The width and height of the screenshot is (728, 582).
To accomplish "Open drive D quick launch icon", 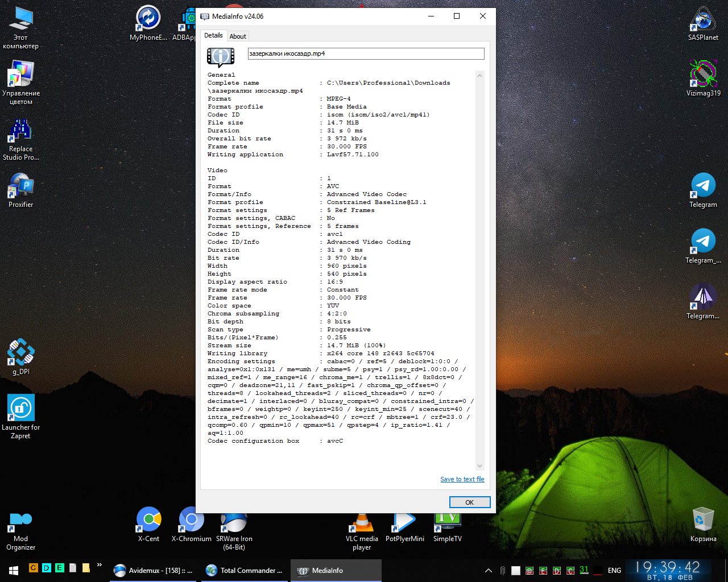I will (x=46, y=567).
